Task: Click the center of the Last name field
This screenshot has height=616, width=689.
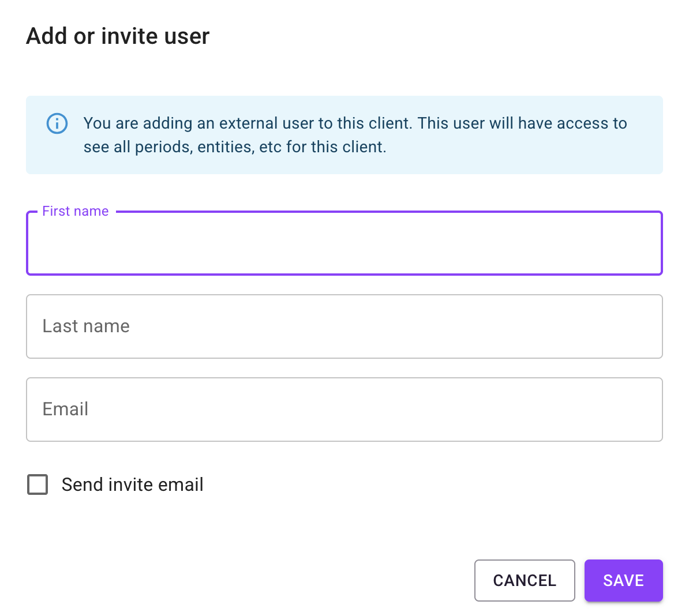Action: point(344,326)
